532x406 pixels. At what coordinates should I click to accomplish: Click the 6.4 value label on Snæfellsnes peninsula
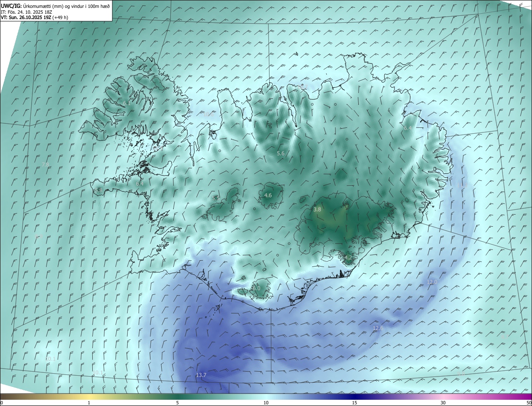(140, 183)
